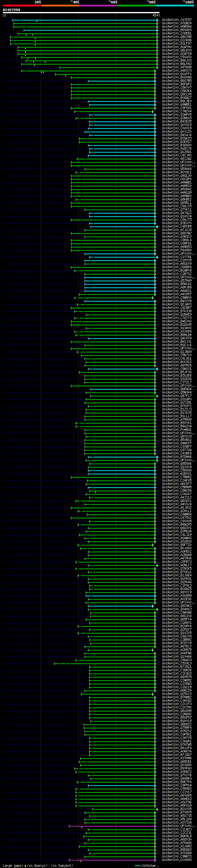Click label UniRef100_A4IS12
This screenshot has height=868, width=197.
[x=176, y=497]
